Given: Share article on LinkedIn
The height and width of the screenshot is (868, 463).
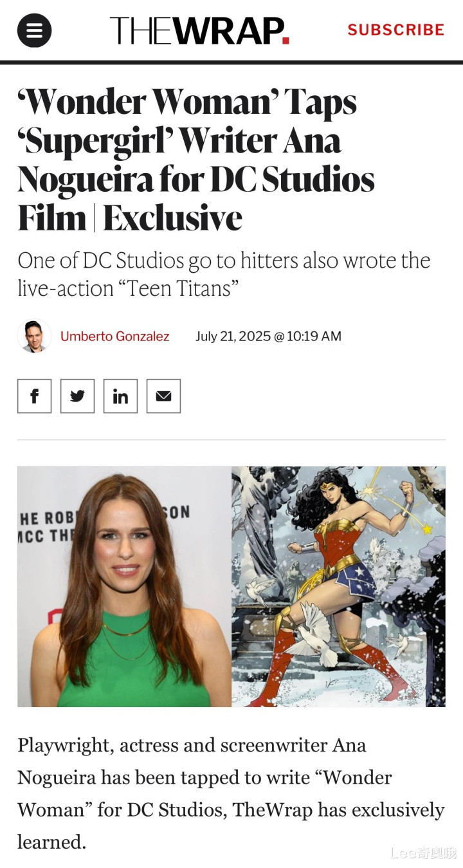Looking at the screenshot, I should pyautogui.click(x=120, y=396).
